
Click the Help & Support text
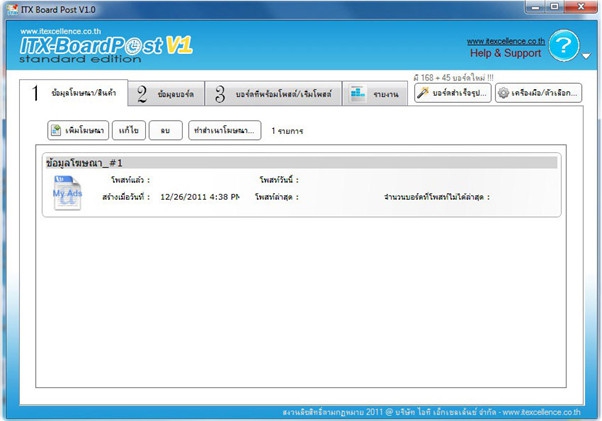tap(505, 53)
